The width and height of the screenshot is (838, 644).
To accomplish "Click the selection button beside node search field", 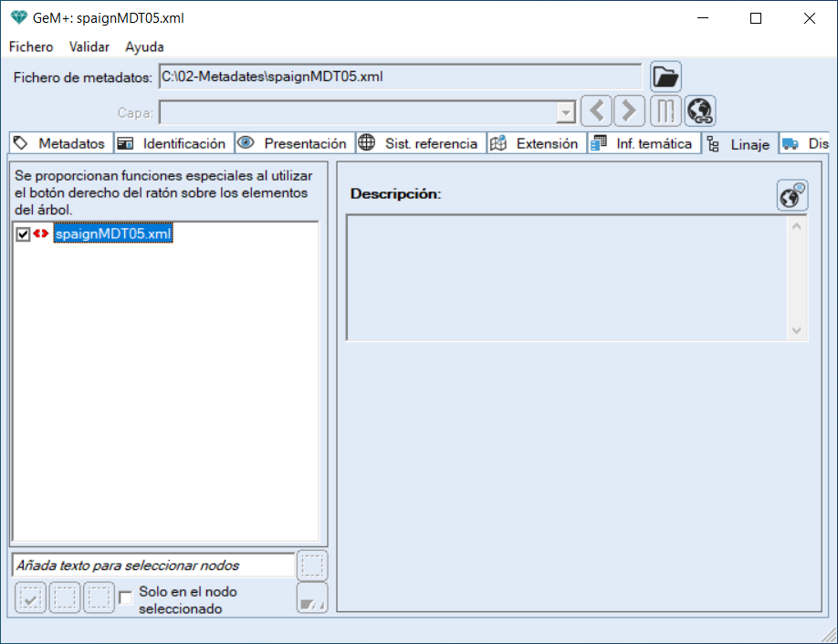I will pyautogui.click(x=312, y=566).
